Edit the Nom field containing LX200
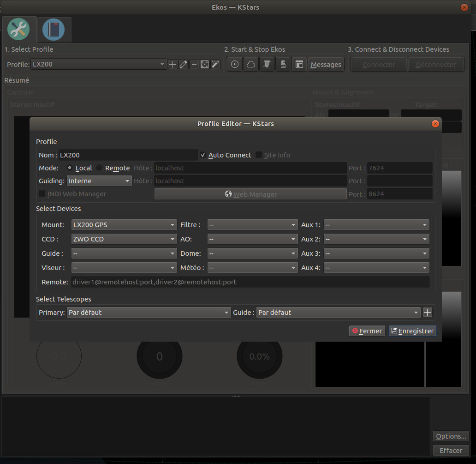 (x=128, y=155)
